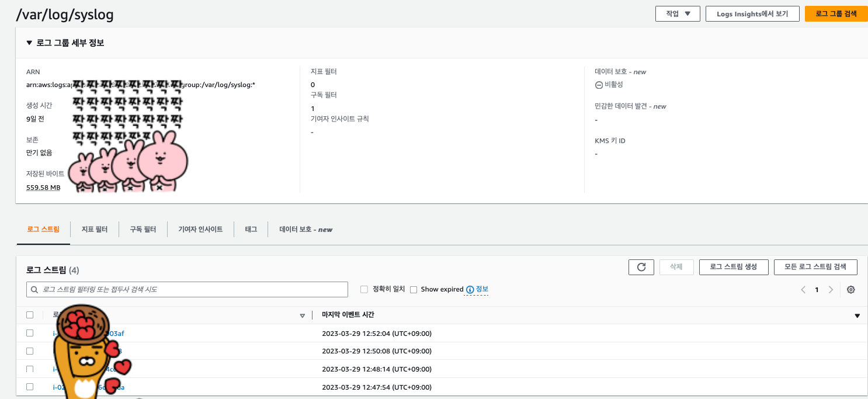Sort by log stream name column arrow

pyautogui.click(x=302, y=315)
